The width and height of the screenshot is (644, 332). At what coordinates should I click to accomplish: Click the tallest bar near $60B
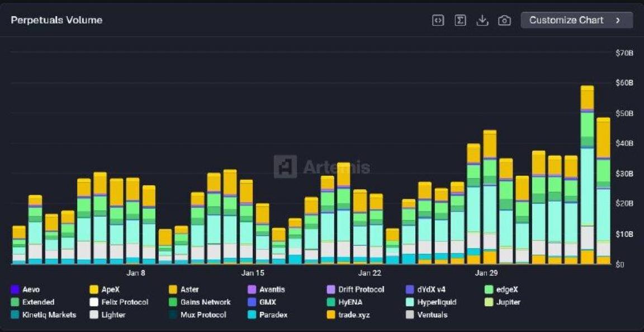(x=587, y=174)
